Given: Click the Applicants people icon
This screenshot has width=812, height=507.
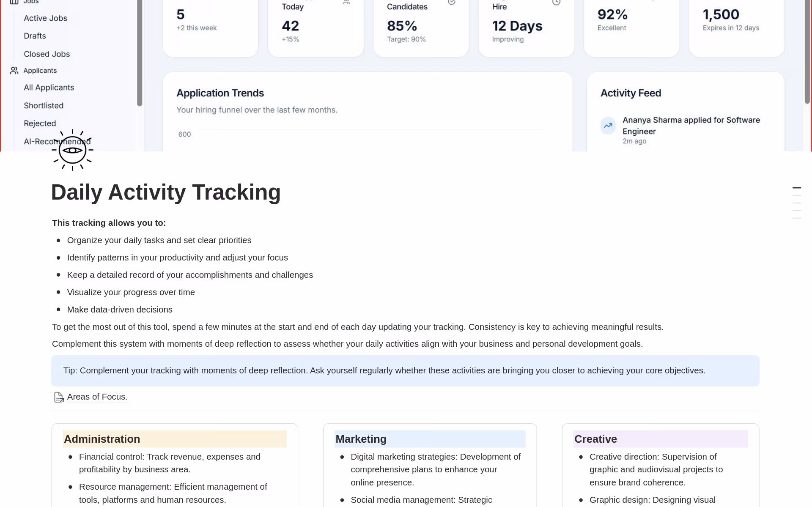Looking at the screenshot, I should [14, 70].
